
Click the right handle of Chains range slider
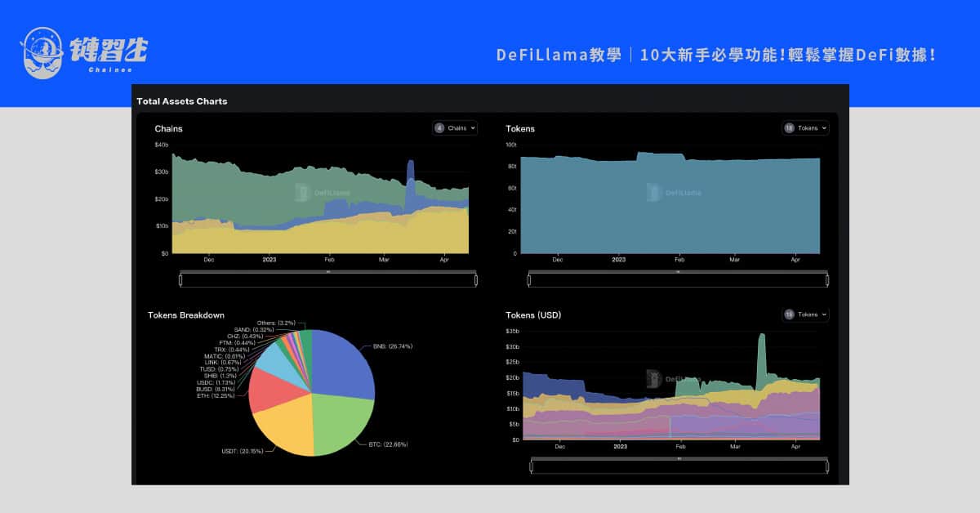pos(476,280)
